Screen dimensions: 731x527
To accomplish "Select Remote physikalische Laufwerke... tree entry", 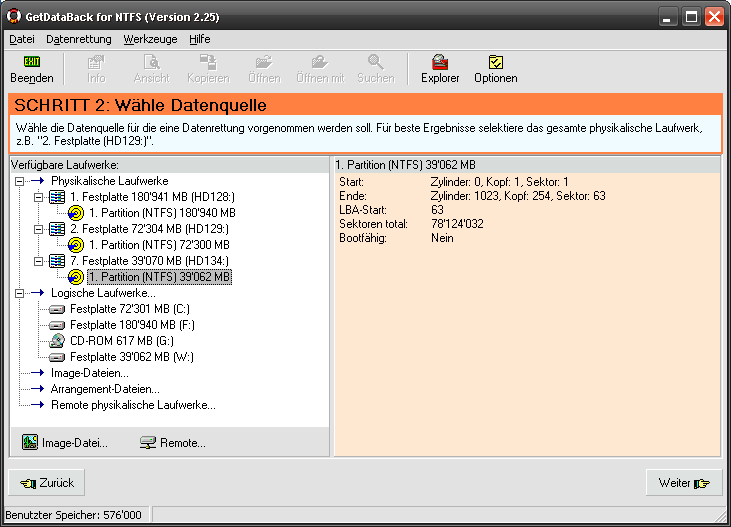I will tap(133, 405).
